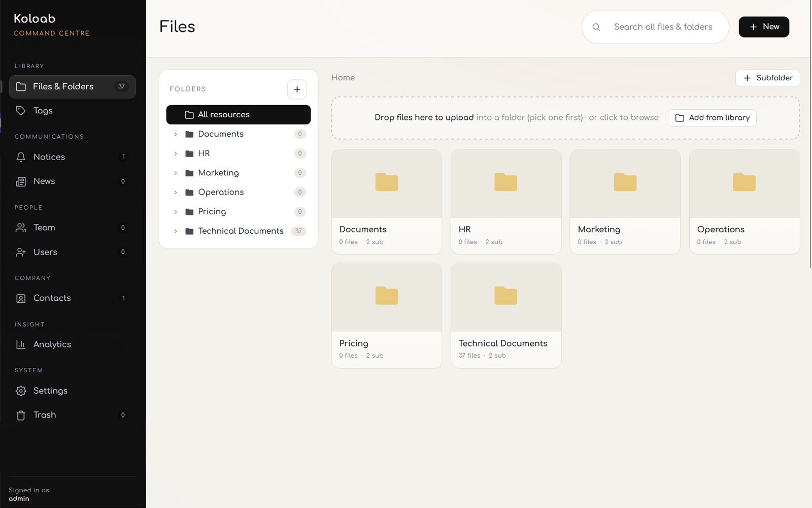Click the New button
The width and height of the screenshot is (812, 508).
coord(764,27)
